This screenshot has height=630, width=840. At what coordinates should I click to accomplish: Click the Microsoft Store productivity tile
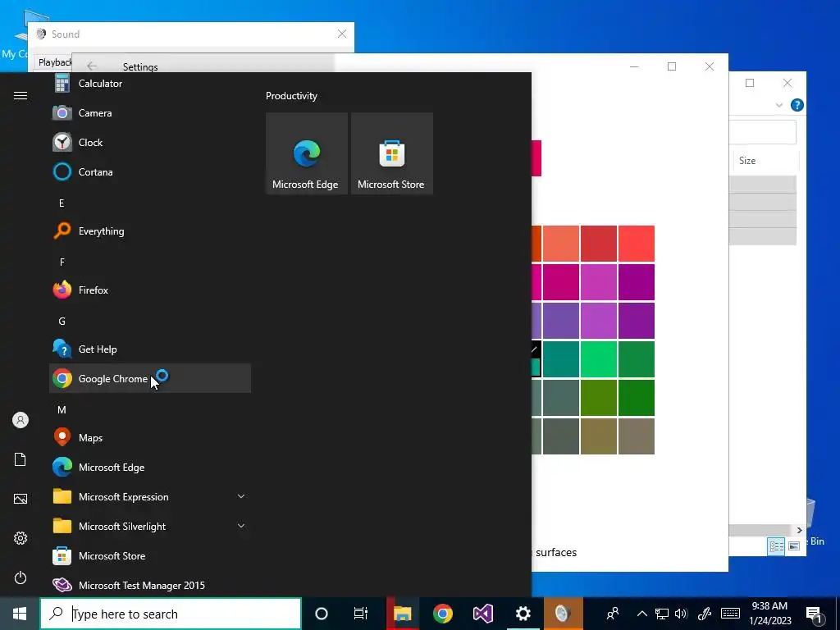(x=391, y=153)
